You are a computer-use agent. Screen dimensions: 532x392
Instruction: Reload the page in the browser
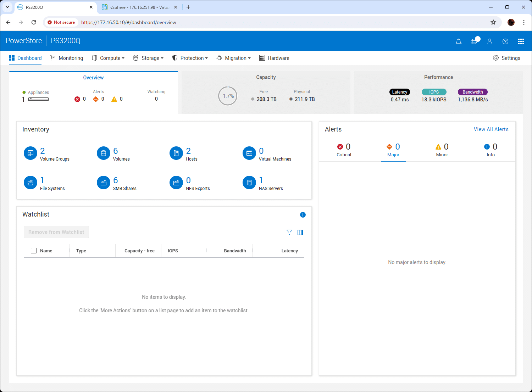34,22
